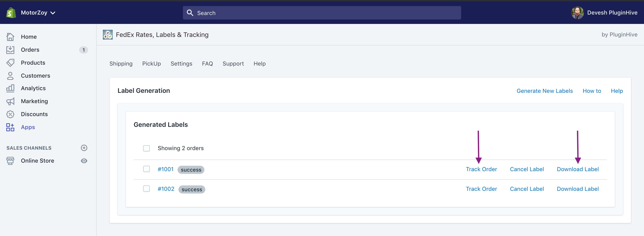The width and height of the screenshot is (644, 236).
Task: Open Apps in the sidebar
Action: [28, 127]
